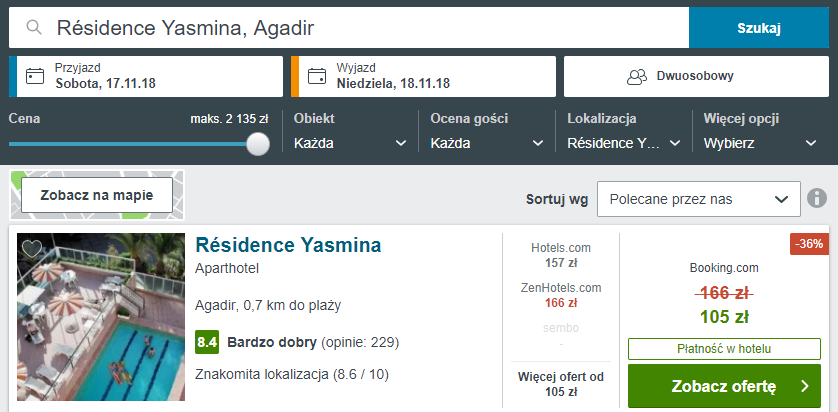Click the sorting info icon

817,198
